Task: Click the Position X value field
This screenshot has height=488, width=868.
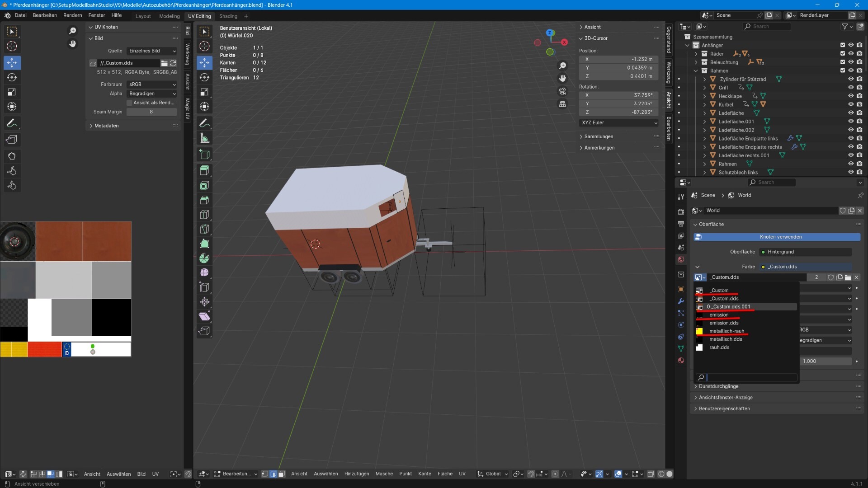Action: click(619, 59)
